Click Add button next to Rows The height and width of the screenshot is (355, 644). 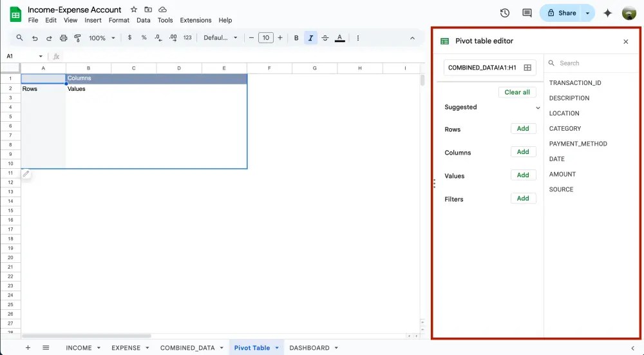[523, 129]
